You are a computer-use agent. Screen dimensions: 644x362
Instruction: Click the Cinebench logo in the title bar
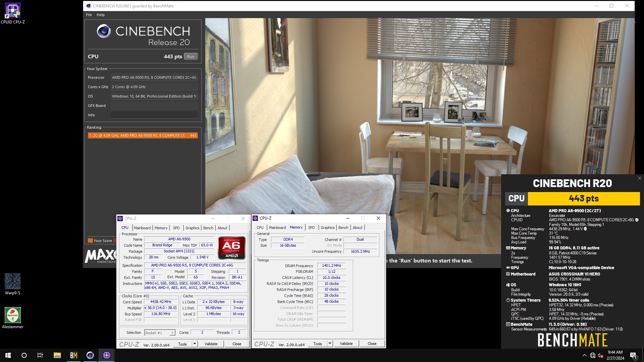[89, 6]
